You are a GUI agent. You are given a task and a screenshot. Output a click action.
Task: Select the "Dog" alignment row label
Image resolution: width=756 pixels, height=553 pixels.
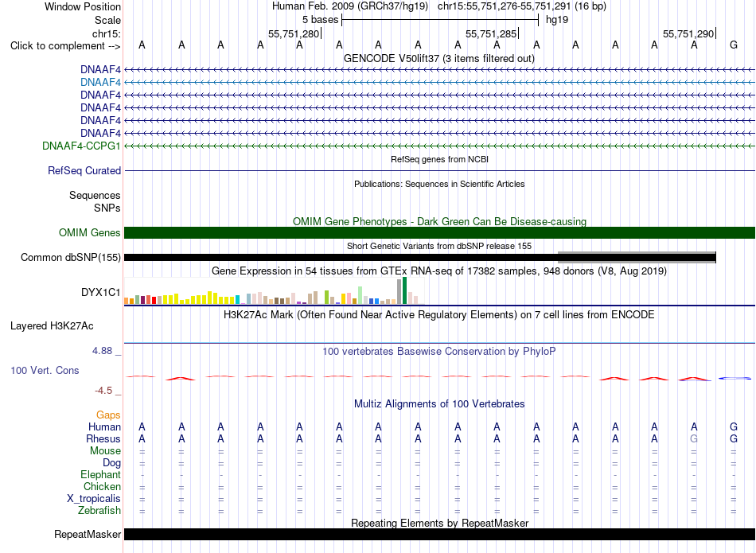point(111,463)
